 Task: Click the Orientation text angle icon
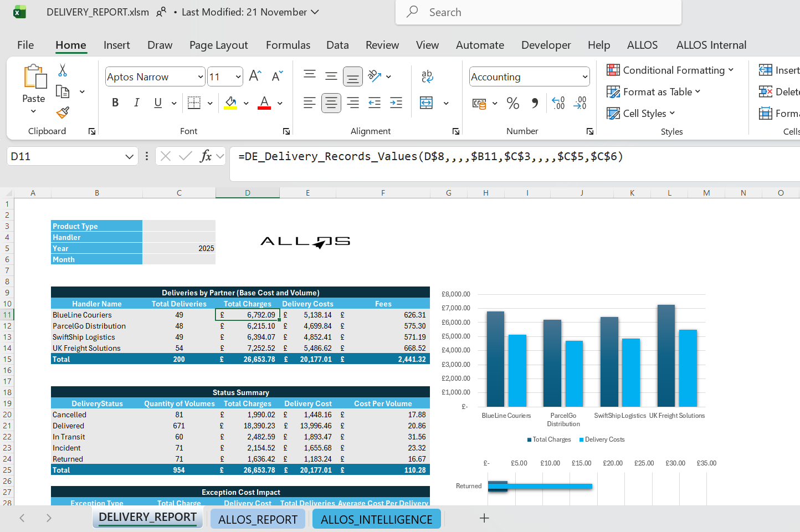point(375,76)
